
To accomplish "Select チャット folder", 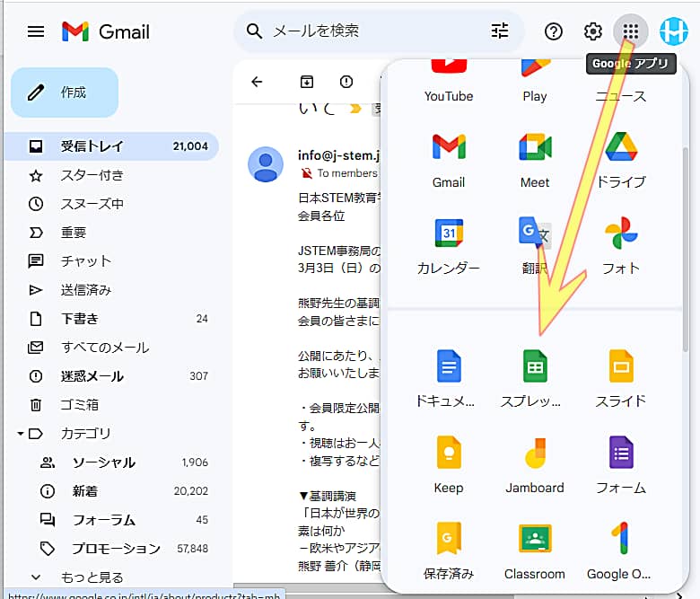I will [x=111, y=261].
